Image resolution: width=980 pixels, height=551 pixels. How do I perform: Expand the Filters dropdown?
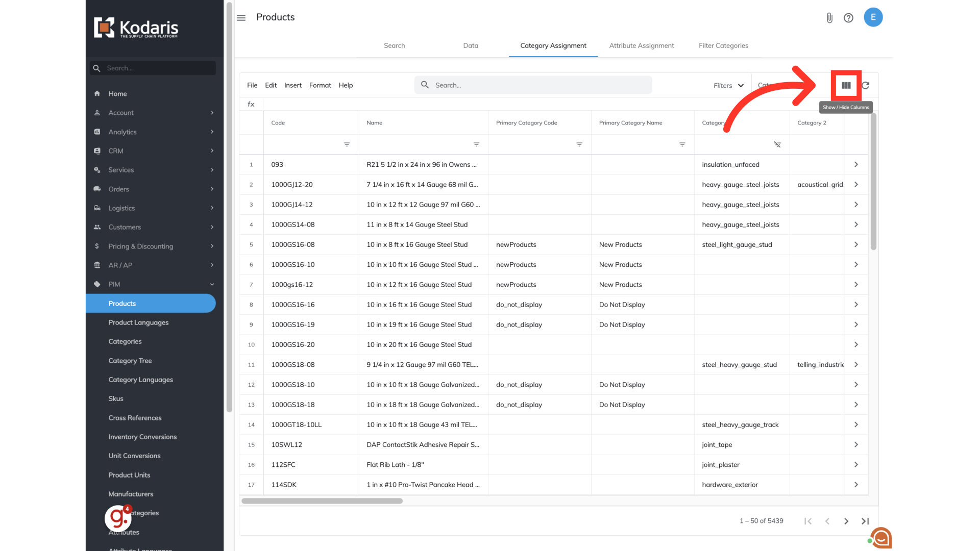tap(728, 85)
